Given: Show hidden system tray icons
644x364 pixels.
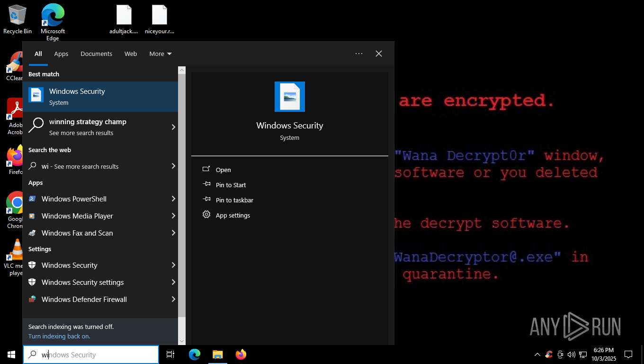Looking at the screenshot, I should 537,355.
